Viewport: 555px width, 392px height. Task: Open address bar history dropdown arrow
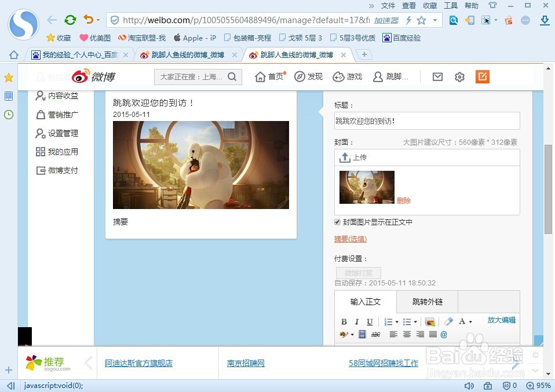pos(435,20)
